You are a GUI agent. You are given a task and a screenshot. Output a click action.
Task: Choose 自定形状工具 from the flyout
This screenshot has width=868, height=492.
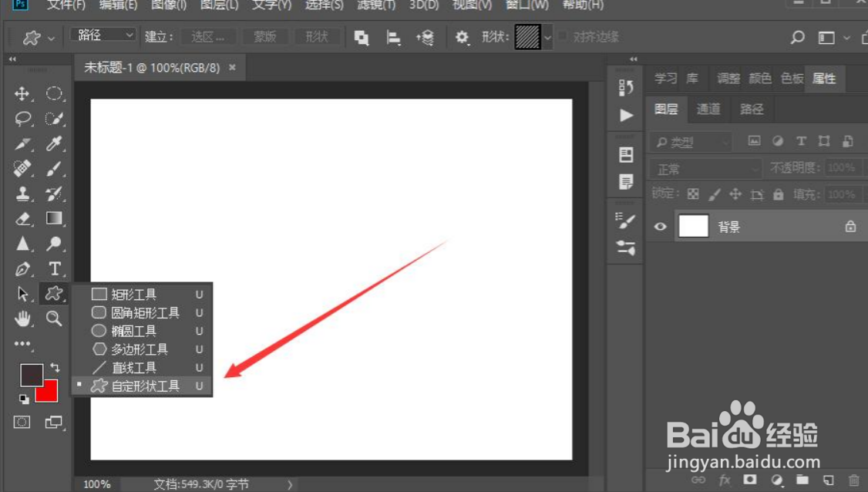coord(142,386)
